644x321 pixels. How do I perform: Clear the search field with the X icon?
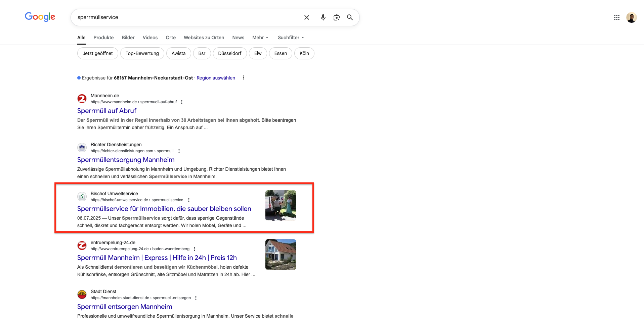coord(306,17)
